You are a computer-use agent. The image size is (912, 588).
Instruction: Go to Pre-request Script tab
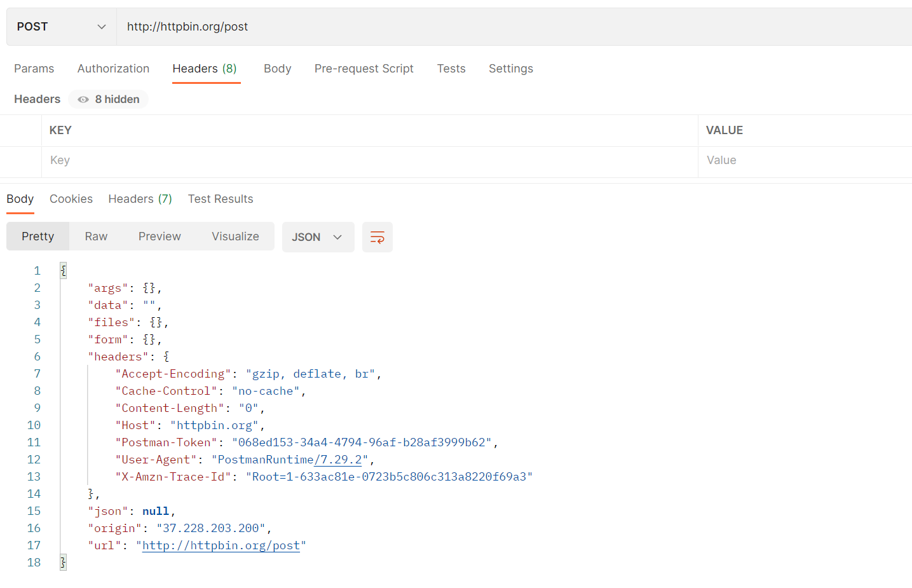364,69
